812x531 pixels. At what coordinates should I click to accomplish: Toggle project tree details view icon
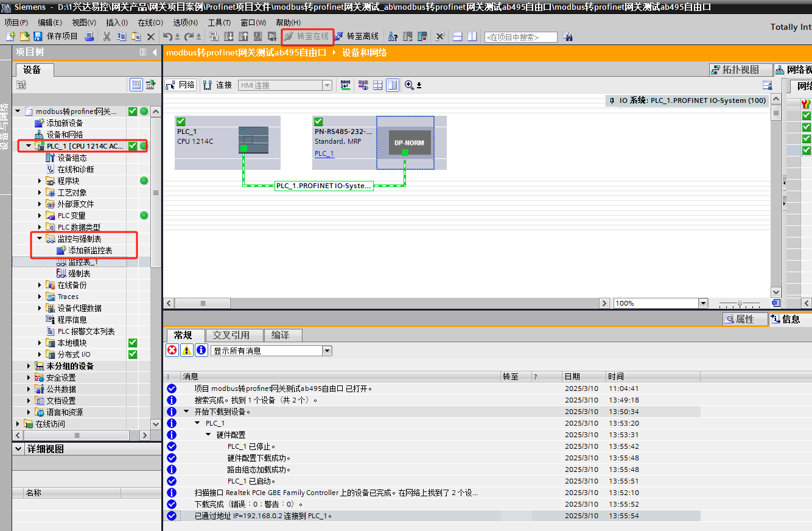click(x=136, y=85)
